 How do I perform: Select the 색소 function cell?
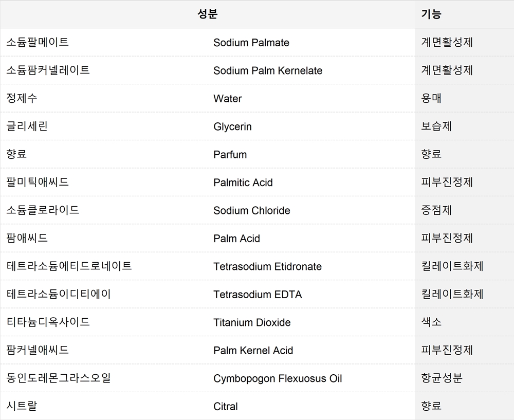431,322
